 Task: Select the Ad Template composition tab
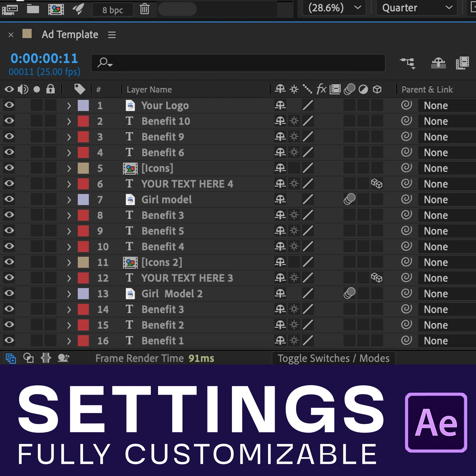70,35
